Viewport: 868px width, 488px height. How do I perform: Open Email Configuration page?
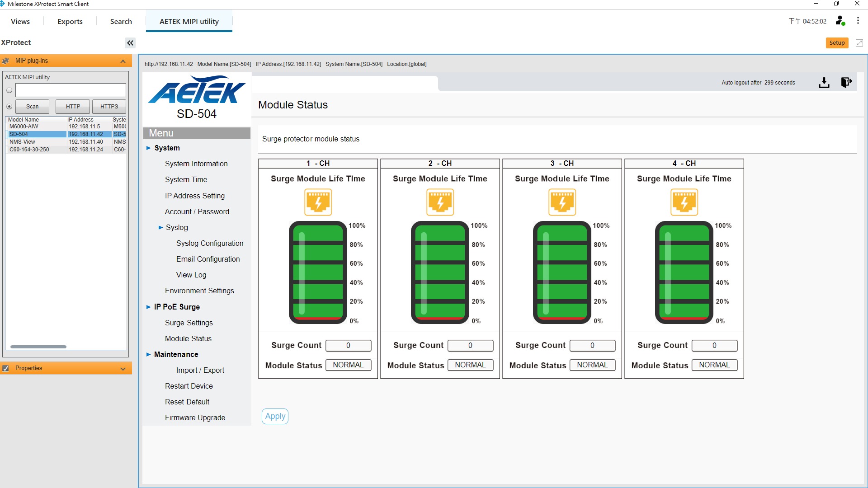[208, 259]
